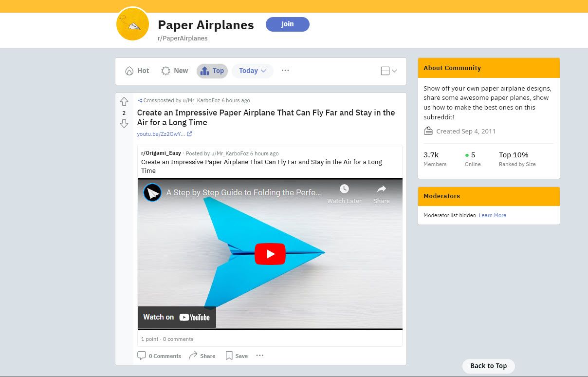
Task: Click the post Save label
Action: click(242, 356)
